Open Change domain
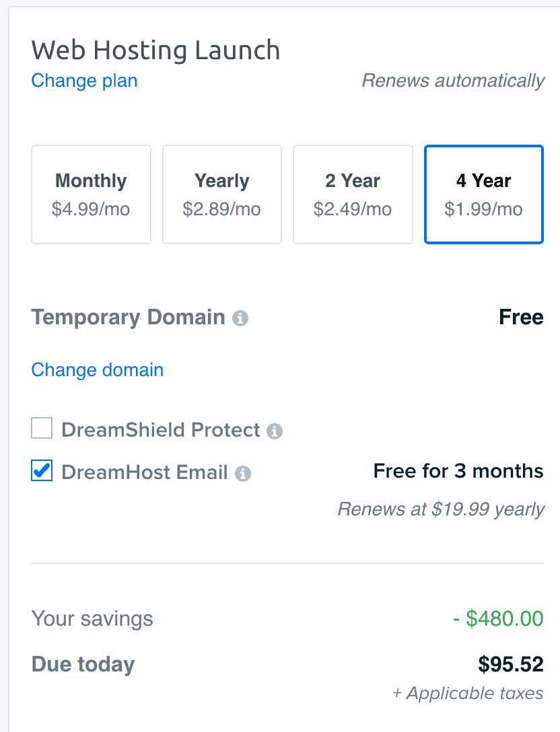Viewport: 560px width, 732px height. tap(97, 369)
